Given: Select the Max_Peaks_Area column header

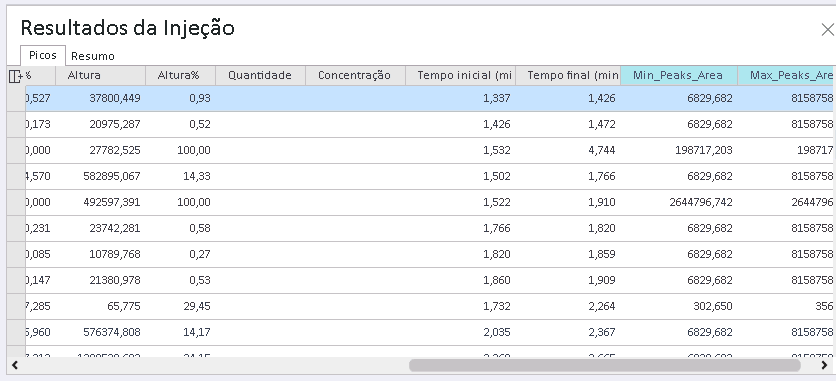Looking at the screenshot, I should [787, 75].
